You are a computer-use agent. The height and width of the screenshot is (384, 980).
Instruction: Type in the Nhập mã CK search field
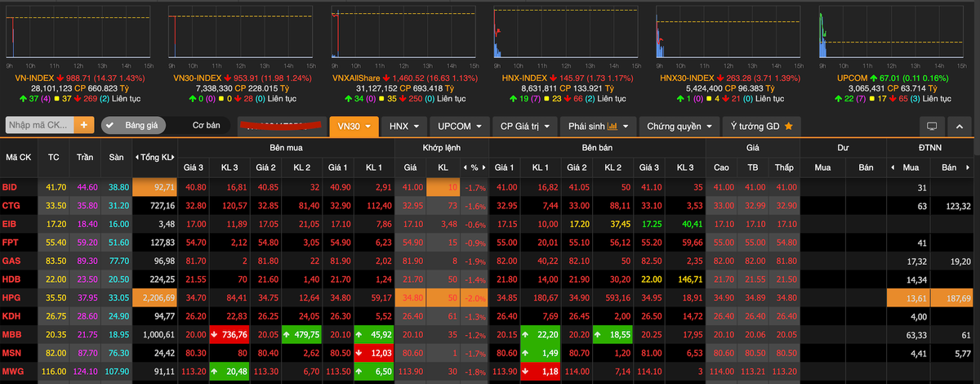point(39,126)
